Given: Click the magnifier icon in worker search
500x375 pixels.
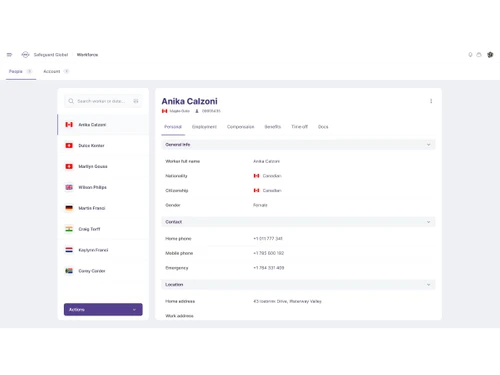Looking at the screenshot, I should point(71,101).
